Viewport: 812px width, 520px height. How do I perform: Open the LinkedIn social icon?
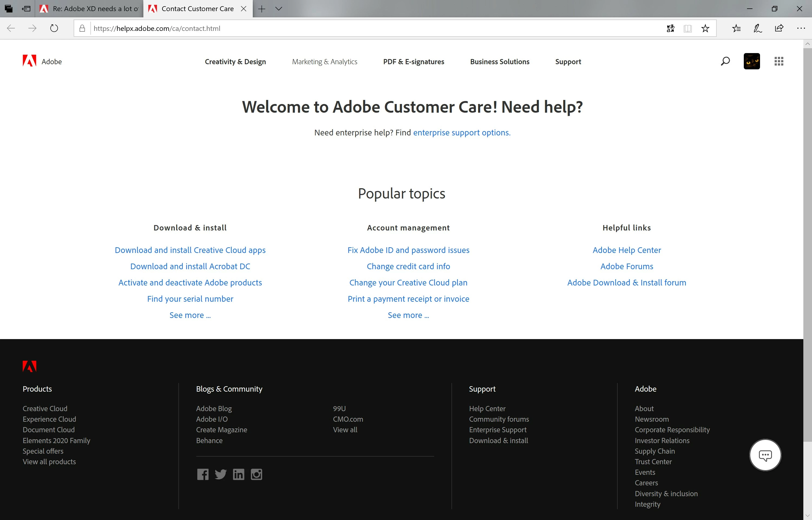[238, 474]
